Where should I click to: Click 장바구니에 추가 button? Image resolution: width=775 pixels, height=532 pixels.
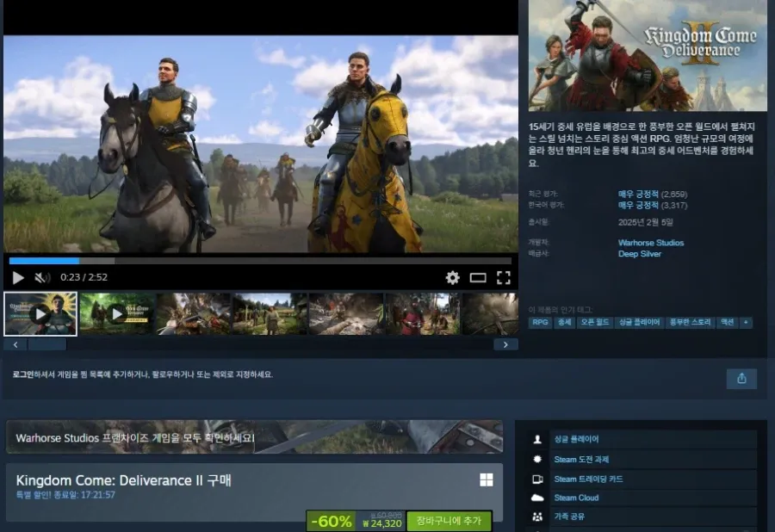click(x=449, y=521)
